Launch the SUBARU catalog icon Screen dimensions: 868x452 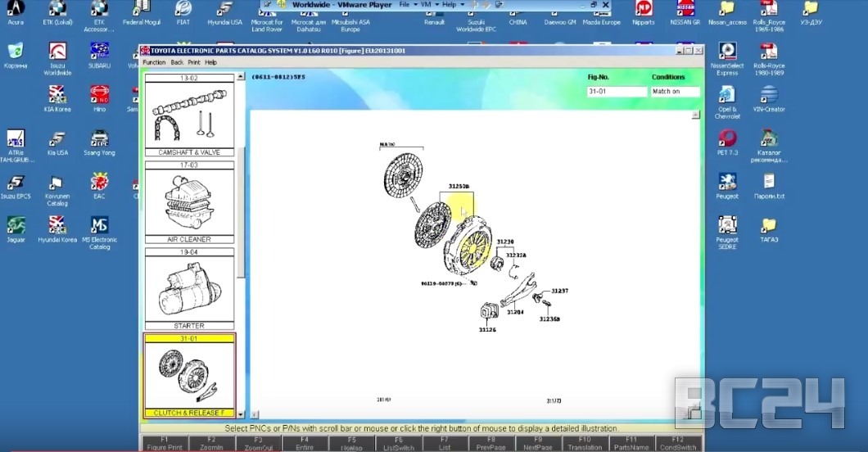click(x=99, y=53)
